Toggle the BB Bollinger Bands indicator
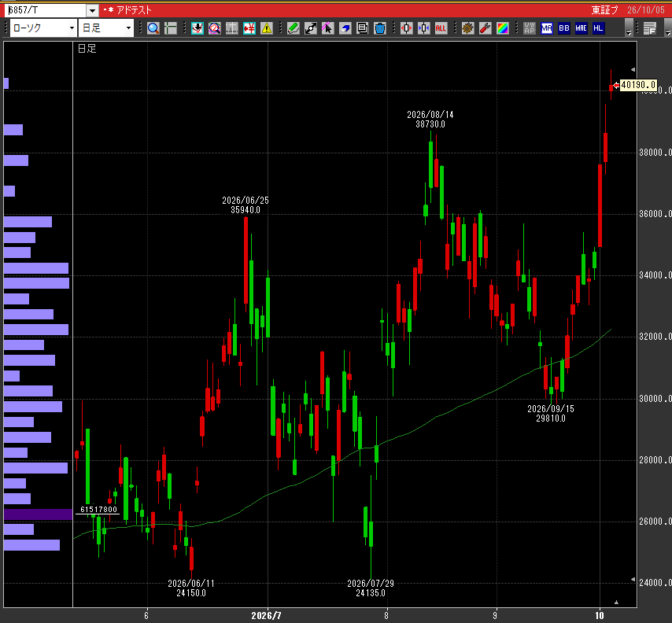Viewport: 672px width, 623px height. [x=564, y=28]
